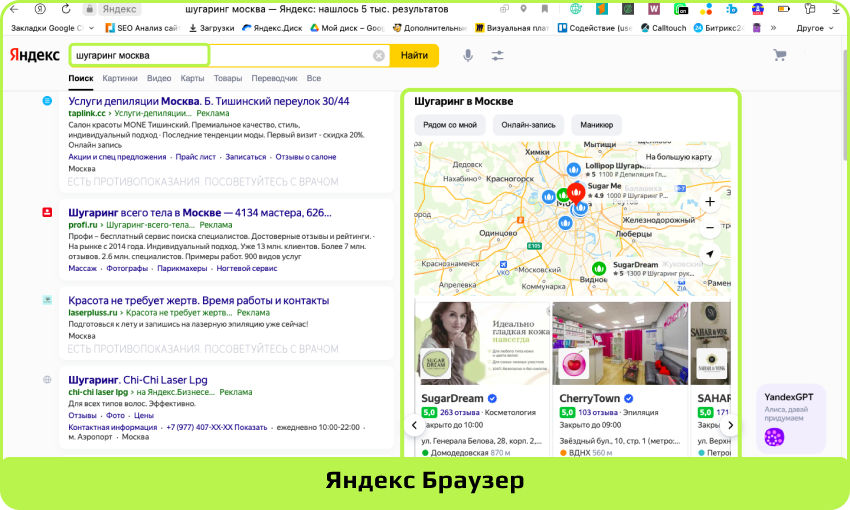Open the battery saver icon

pyautogui.click(x=784, y=9)
